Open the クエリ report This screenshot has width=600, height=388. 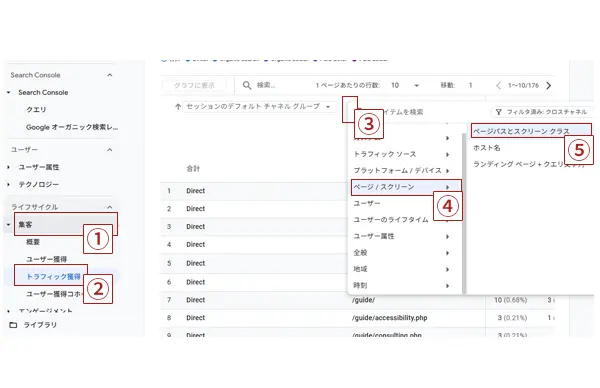36,110
